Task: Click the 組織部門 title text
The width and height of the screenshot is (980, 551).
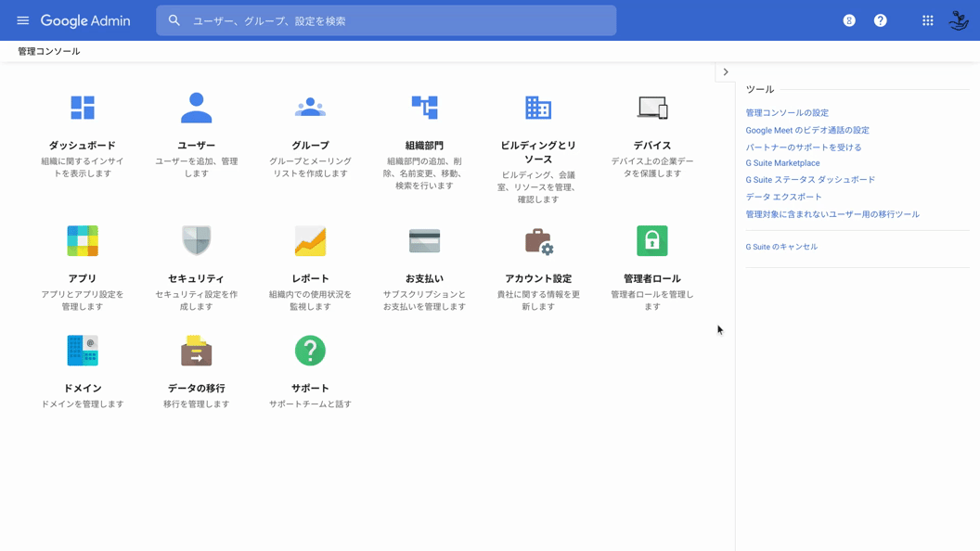Action: click(424, 146)
